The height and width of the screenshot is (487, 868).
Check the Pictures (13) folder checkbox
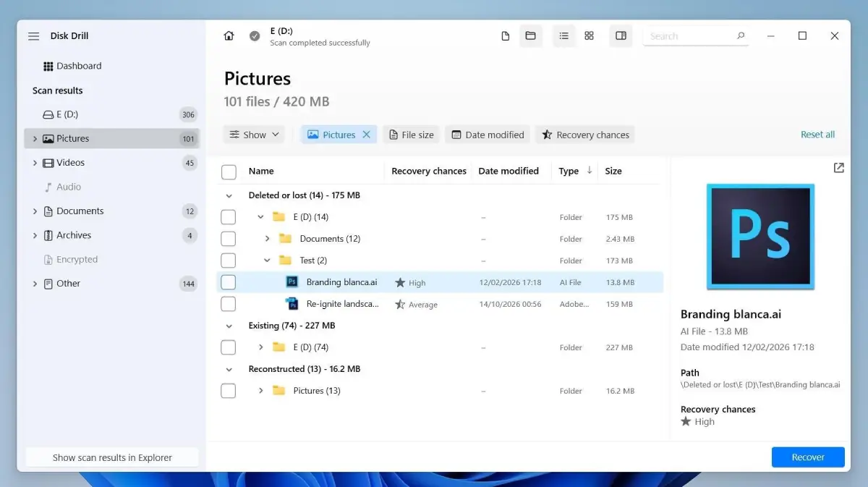(229, 391)
